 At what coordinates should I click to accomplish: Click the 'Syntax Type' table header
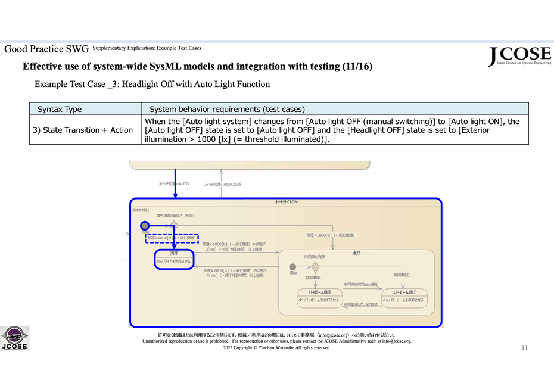coord(60,109)
